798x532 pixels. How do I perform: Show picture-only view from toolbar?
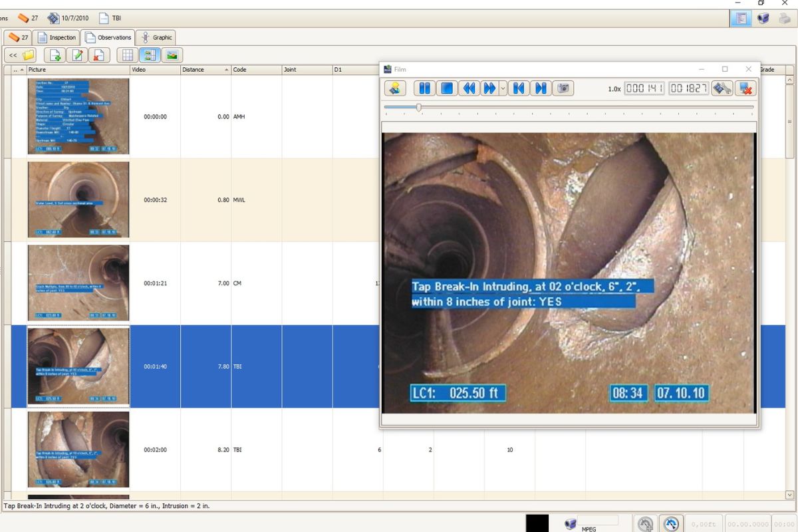coord(172,55)
